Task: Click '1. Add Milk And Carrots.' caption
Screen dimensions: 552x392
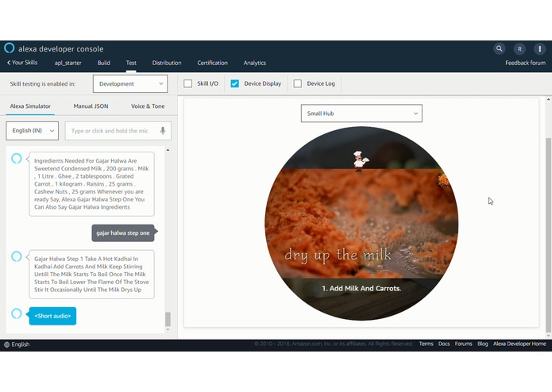Action: tap(361, 288)
